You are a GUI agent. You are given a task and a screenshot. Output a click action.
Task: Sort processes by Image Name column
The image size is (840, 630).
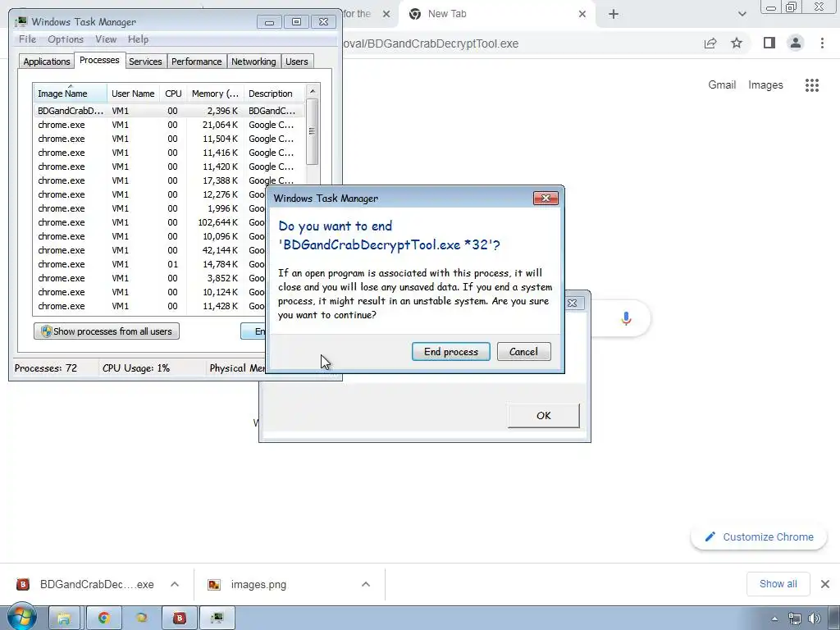pyautogui.click(x=71, y=94)
